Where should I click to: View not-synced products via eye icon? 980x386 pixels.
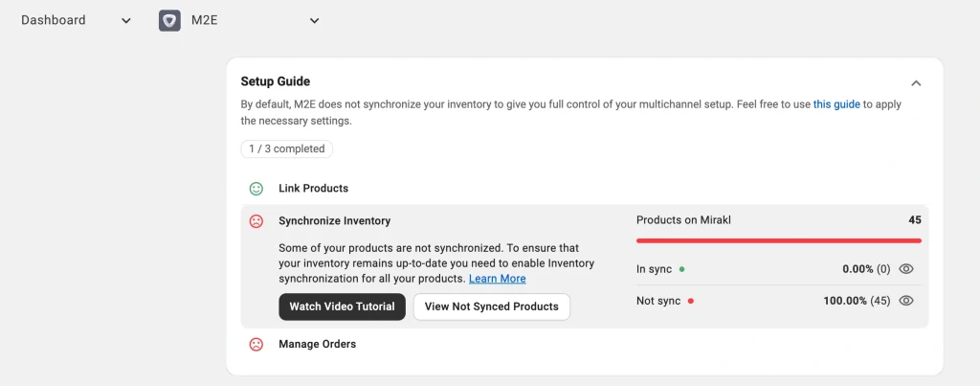pyautogui.click(x=906, y=301)
